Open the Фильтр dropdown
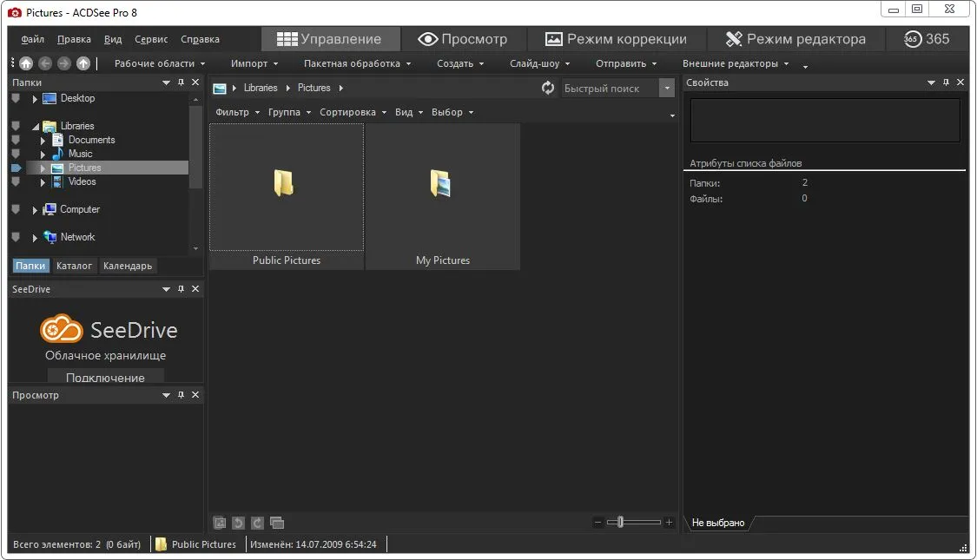The image size is (977, 560). [x=237, y=112]
